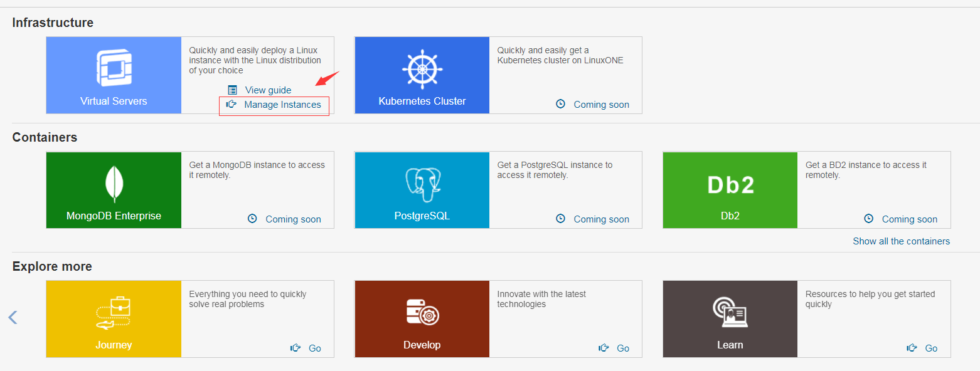Click the Virtual Servers tile icon
The height and width of the screenshot is (371, 980).
114,68
